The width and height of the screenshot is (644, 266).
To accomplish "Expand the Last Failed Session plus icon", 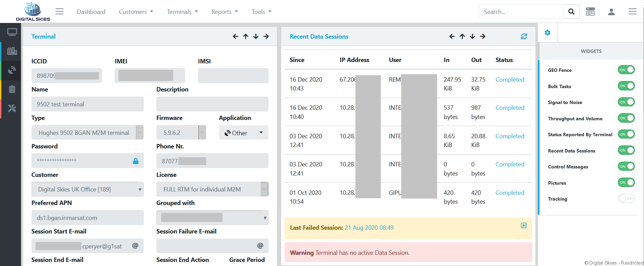I will (524, 226).
